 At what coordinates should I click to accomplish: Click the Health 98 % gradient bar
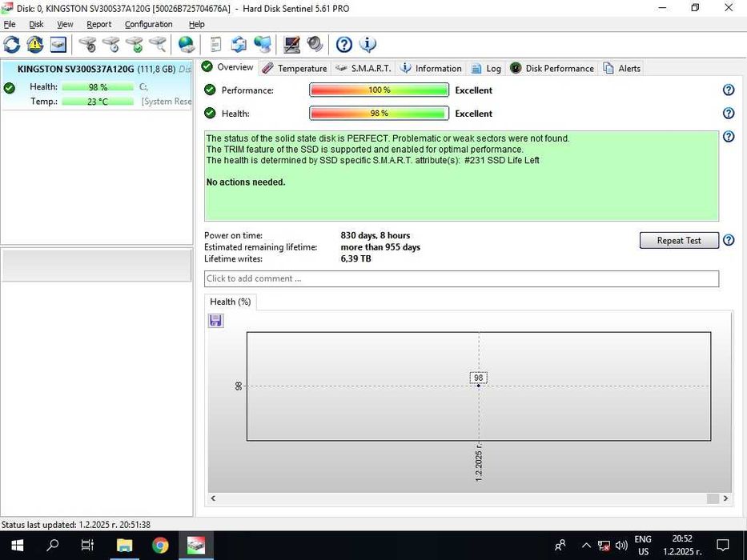tap(379, 114)
